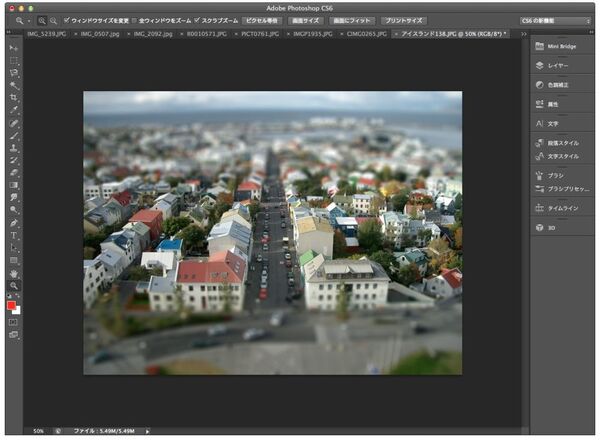Toggle Quick Mask mode
Image resolution: width=600 pixels, height=440 pixels.
(x=13, y=322)
